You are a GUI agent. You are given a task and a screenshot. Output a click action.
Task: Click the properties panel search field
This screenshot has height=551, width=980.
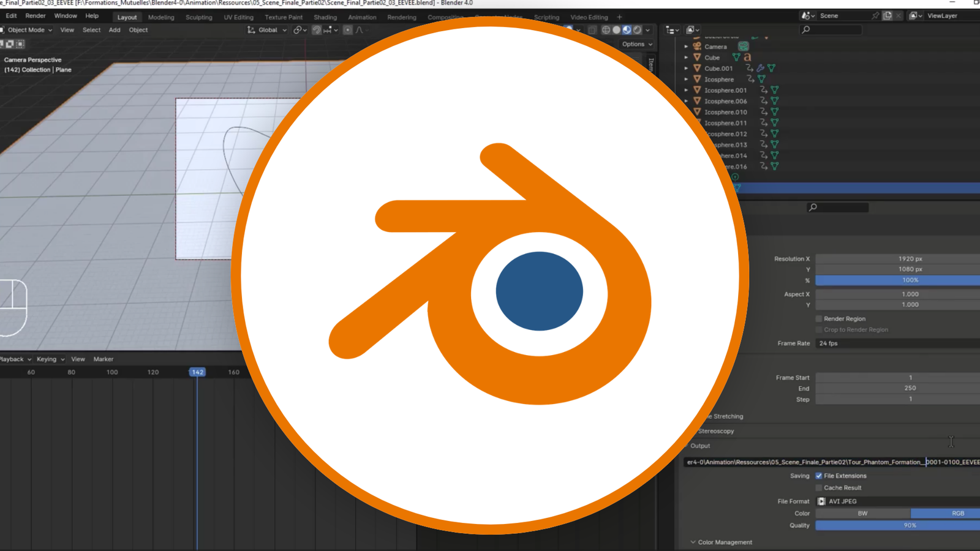[837, 208]
